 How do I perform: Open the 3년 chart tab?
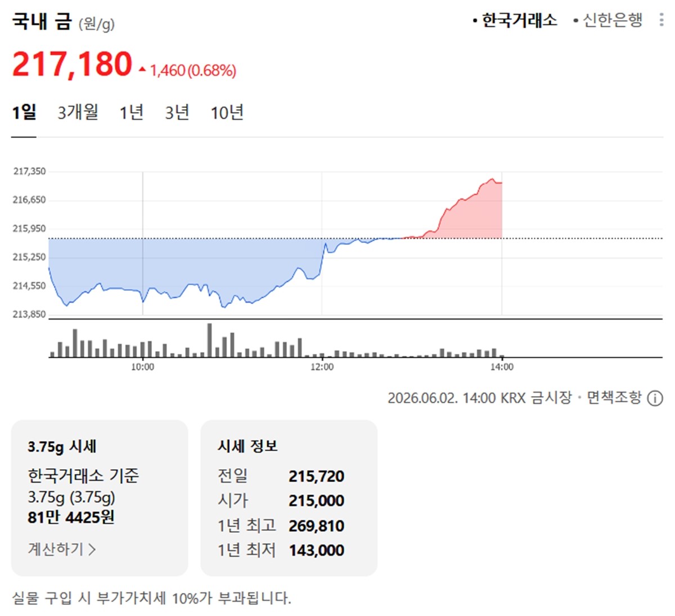tap(177, 112)
